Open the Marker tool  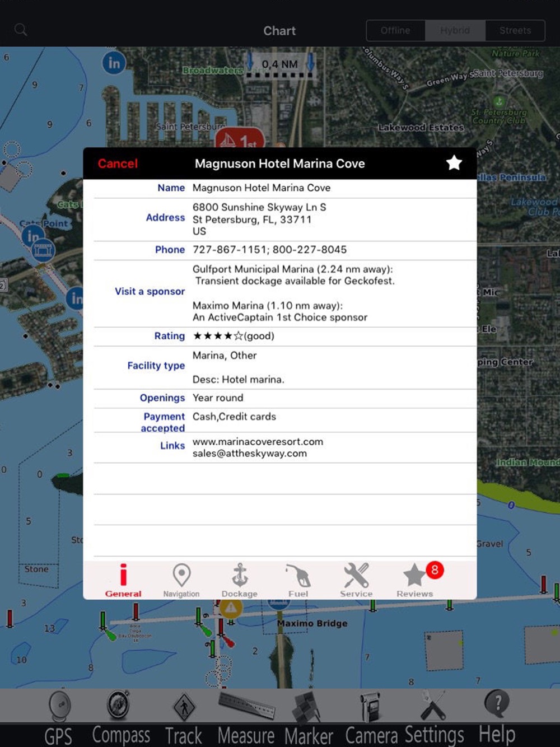click(x=309, y=719)
